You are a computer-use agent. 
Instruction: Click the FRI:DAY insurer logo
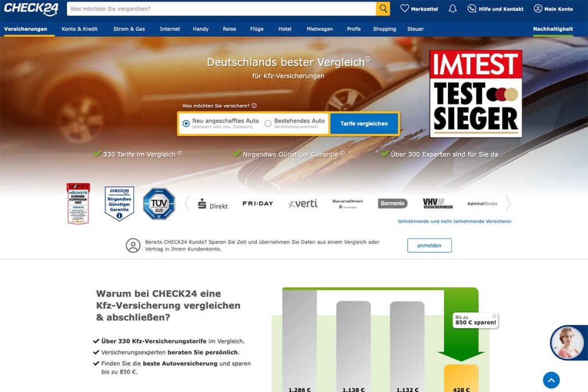tap(258, 203)
